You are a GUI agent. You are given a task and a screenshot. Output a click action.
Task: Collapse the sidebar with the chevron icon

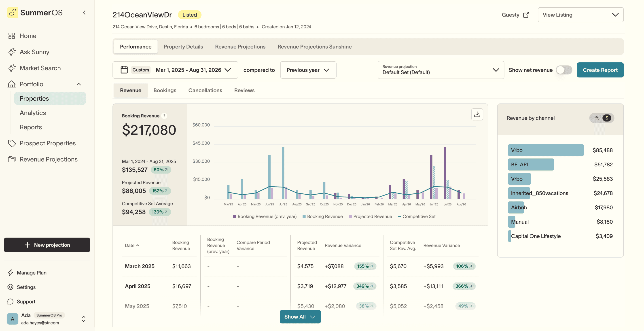tap(84, 13)
